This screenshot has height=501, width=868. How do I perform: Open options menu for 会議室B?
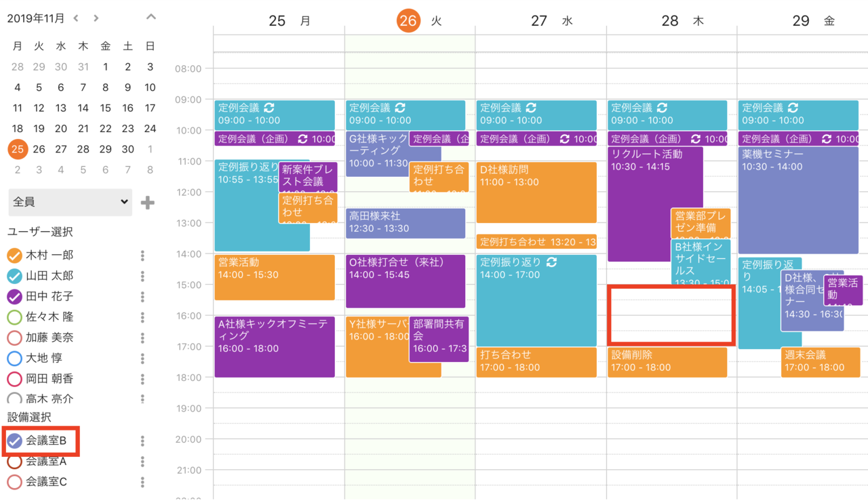coord(142,441)
